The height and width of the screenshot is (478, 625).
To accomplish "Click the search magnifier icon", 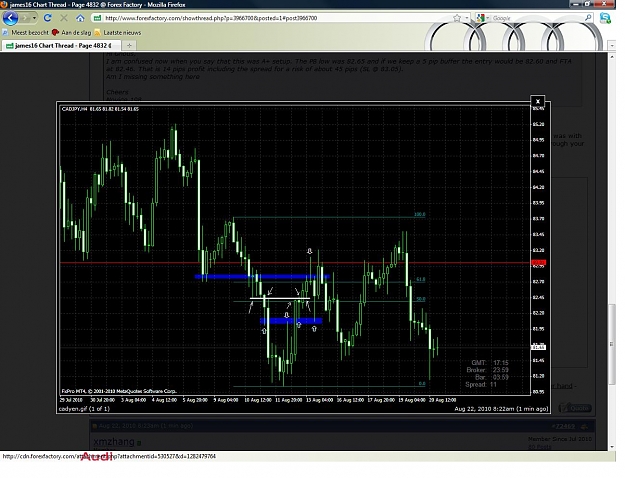I will click(x=588, y=18).
